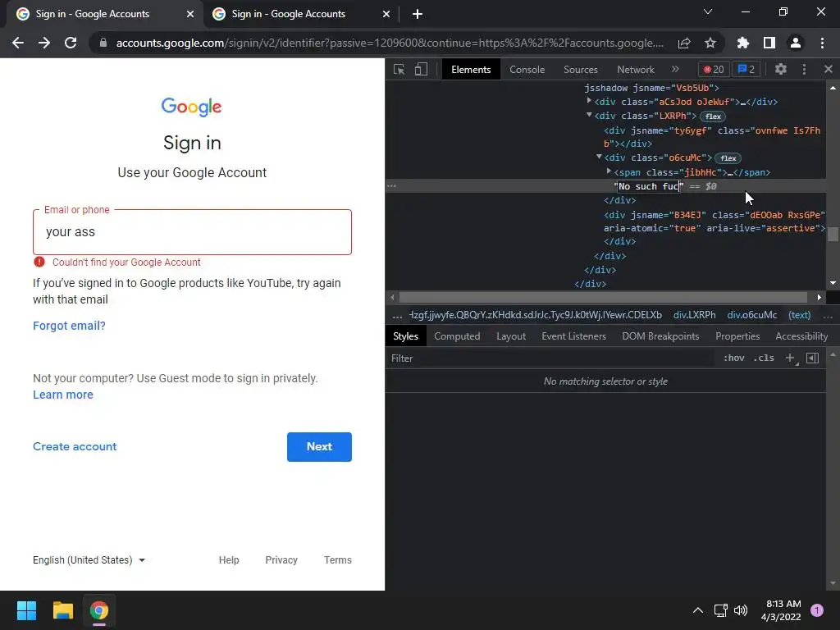Click the browser forward arrow
This screenshot has height=630, width=840.
pyautogui.click(x=44, y=43)
